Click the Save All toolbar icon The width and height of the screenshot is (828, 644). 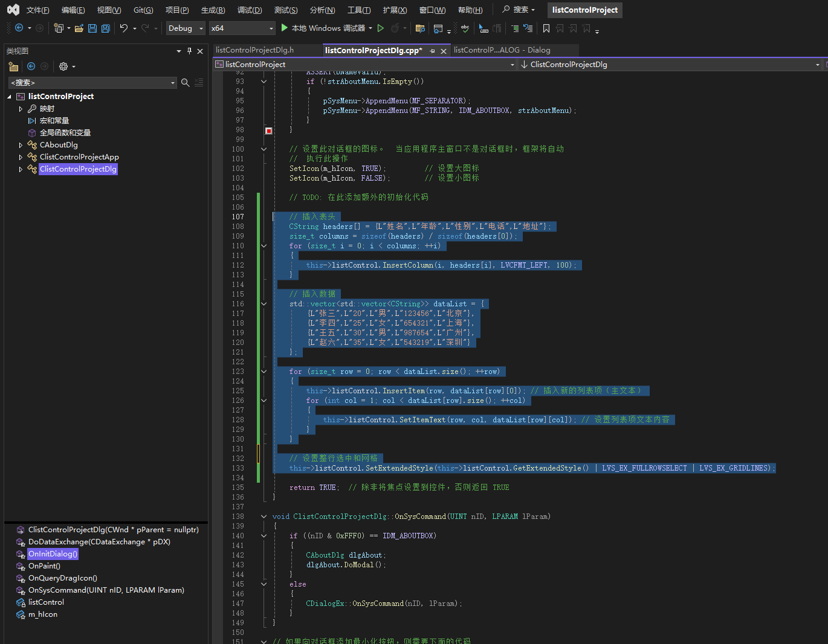click(x=106, y=28)
